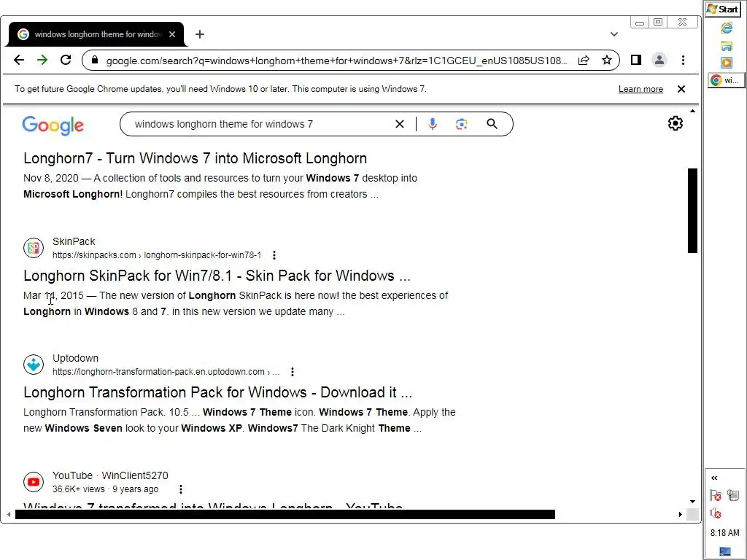Open more options for the SkinPack result

[x=274, y=255]
